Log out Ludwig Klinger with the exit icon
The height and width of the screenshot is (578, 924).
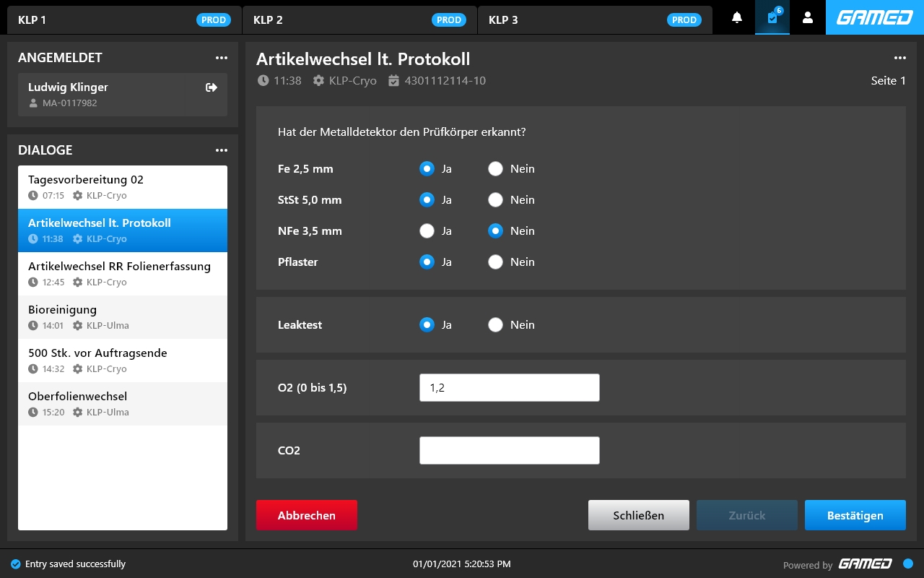[212, 87]
